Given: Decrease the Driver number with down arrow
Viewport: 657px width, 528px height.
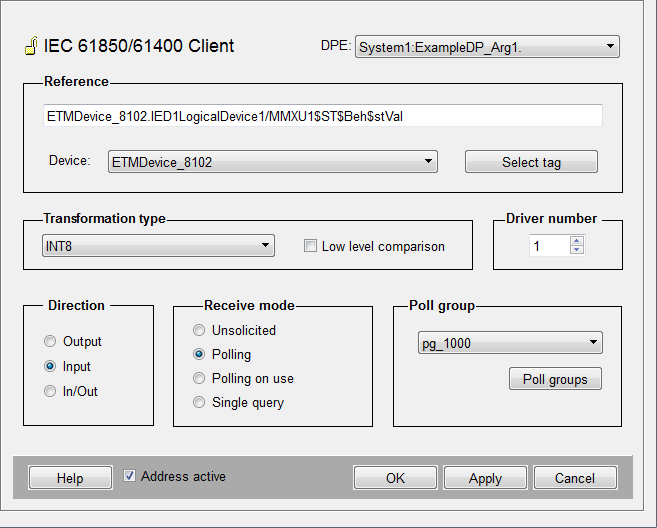Looking at the screenshot, I should [577, 250].
